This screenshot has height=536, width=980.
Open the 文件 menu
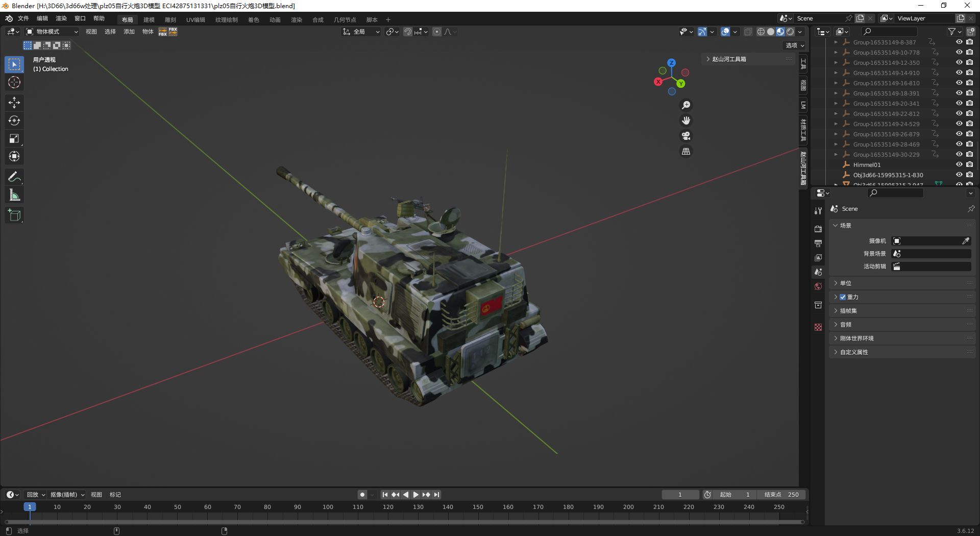pos(23,18)
